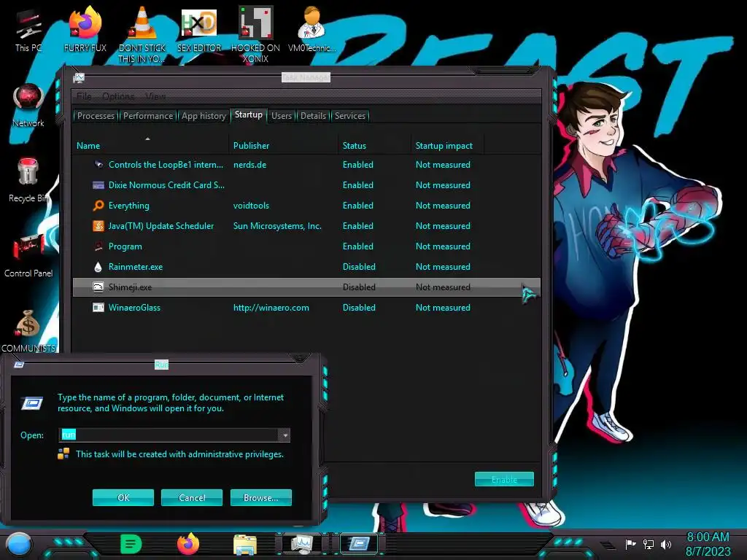Open File Explorer from the taskbar
The image size is (747, 560).
point(245,544)
